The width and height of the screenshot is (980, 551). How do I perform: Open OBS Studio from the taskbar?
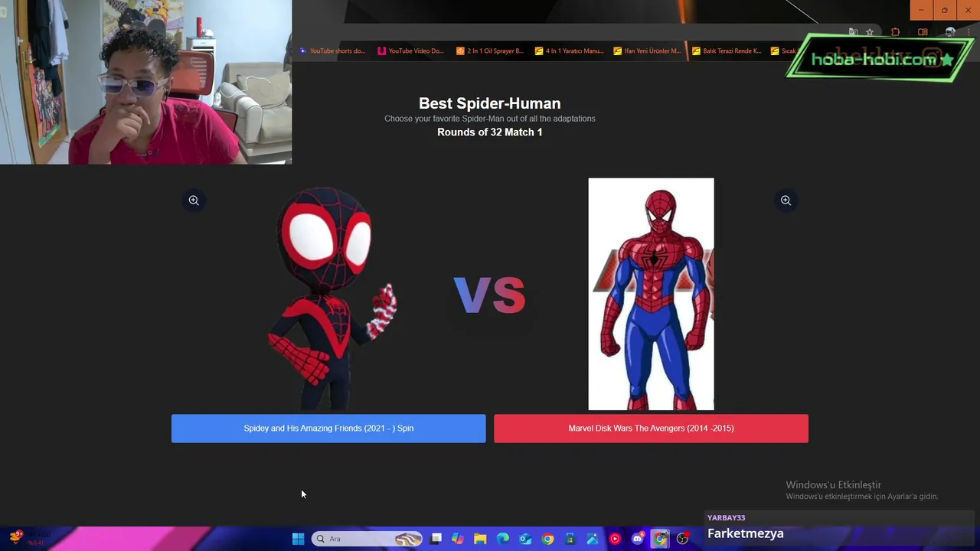683,539
